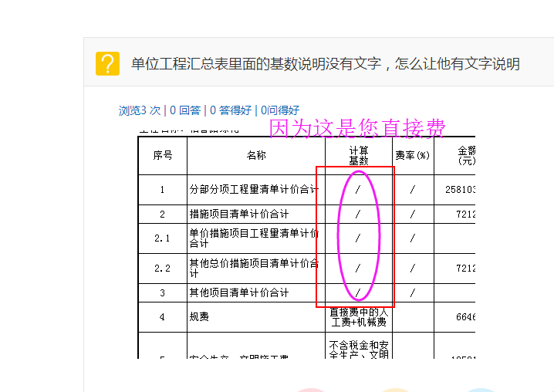Viewport: 554px width, 392px height.
Task: Select the 规费 row name
Action: point(199,316)
